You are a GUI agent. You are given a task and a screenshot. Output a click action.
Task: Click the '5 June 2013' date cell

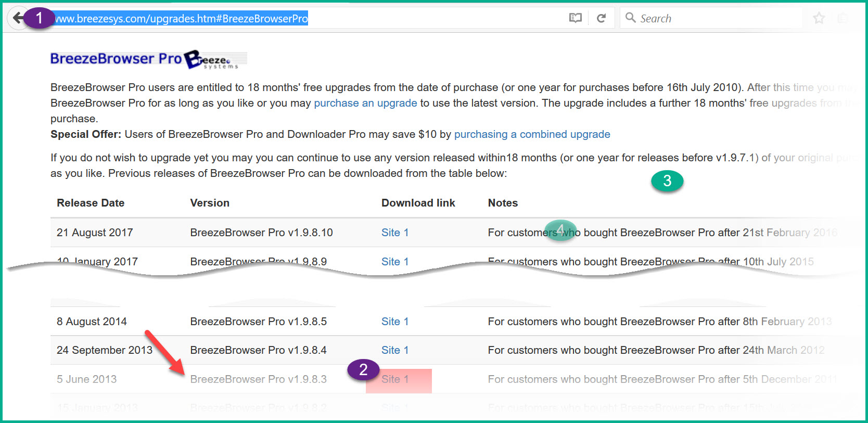click(x=86, y=379)
